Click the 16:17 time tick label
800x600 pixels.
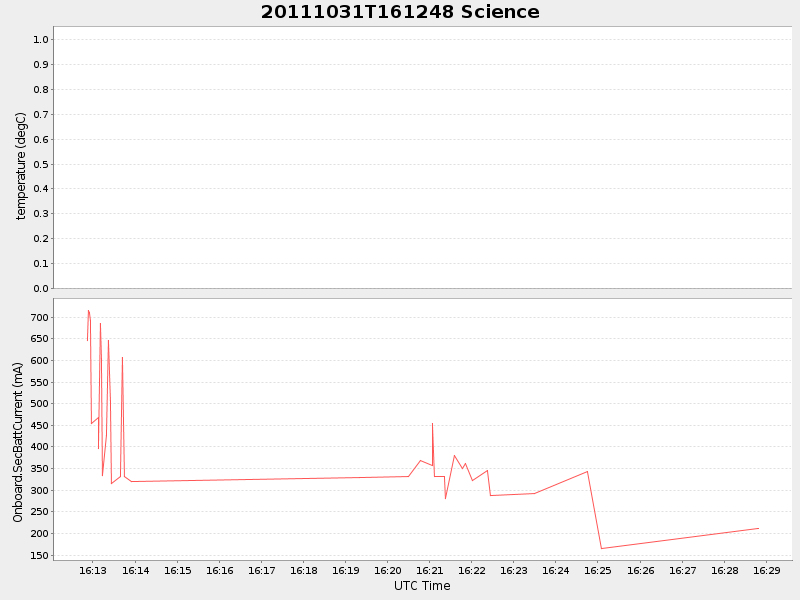pyautogui.click(x=262, y=570)
